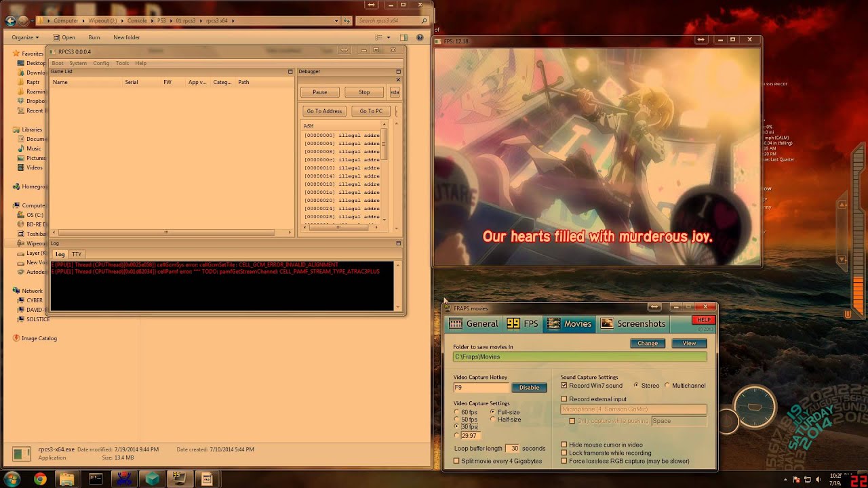
Task: Click Go To Address in debugger
Action: pyautogui.click(x=324, y=111)
